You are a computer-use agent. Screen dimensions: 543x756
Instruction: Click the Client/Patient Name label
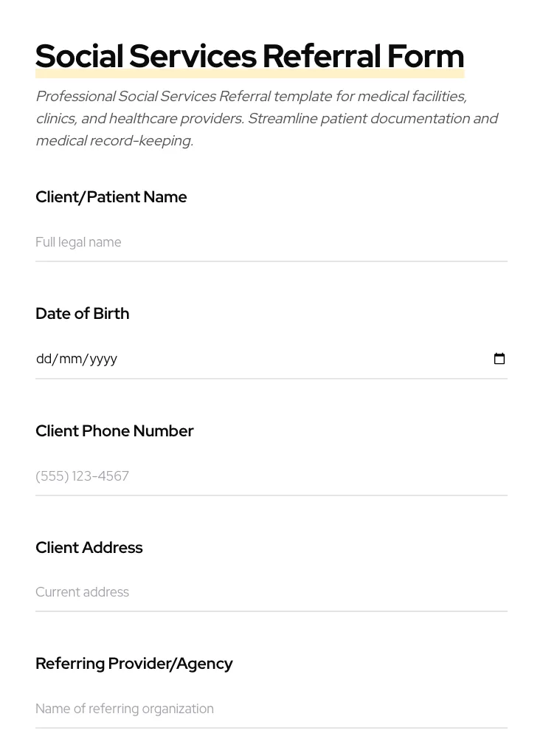(111, 197)
